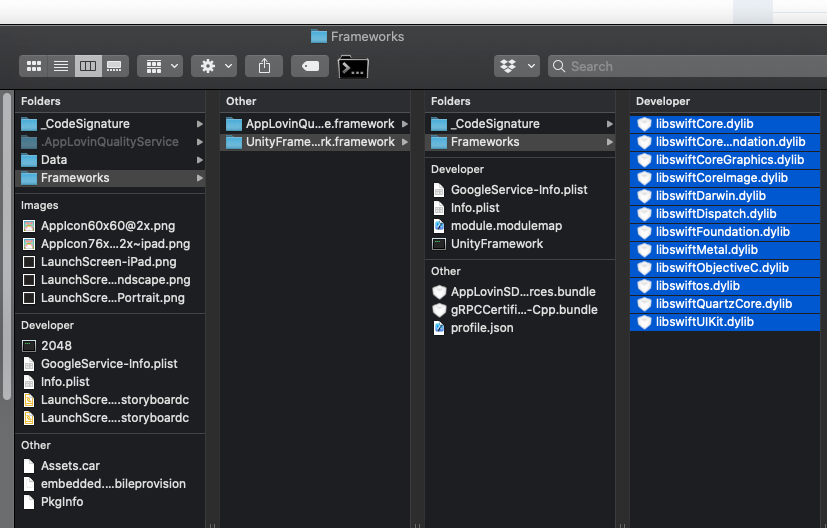Select Info.plist in first column
The image size is (827, 528).
click(110, 381)
